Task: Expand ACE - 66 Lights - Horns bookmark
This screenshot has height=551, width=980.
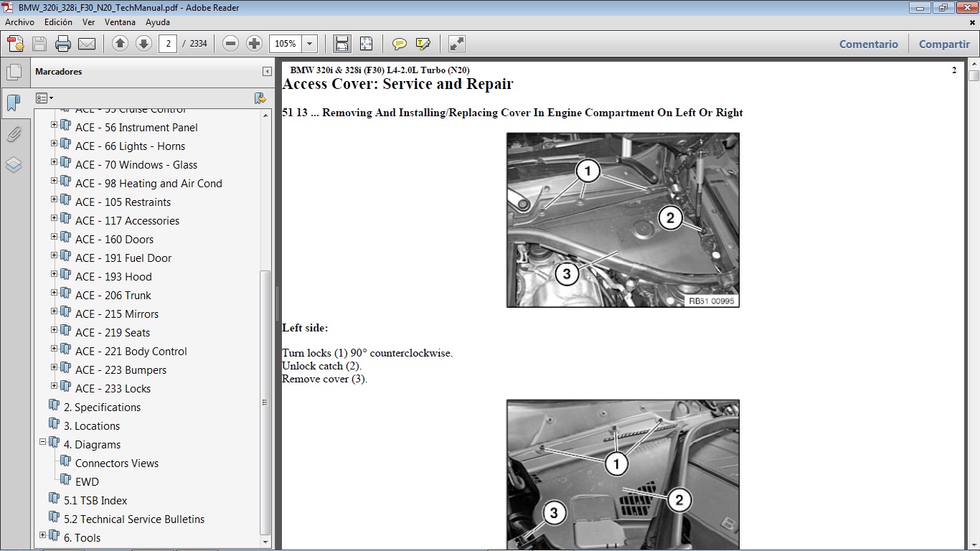Action: coord(54,143)
